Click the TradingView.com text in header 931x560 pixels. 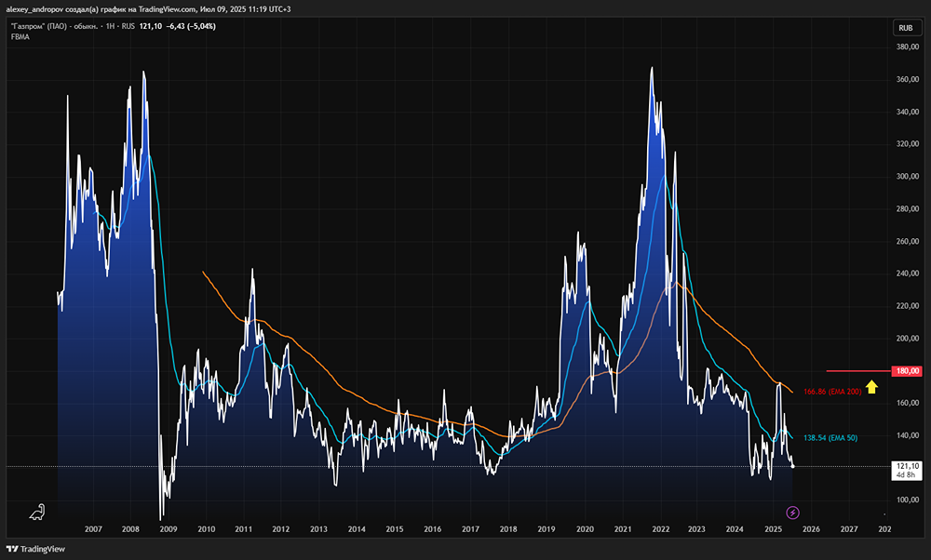[x=167, y=9]
